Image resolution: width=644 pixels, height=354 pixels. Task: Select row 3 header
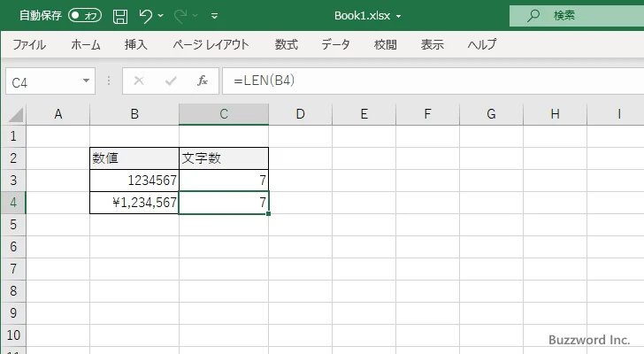(x=13, y=181)
